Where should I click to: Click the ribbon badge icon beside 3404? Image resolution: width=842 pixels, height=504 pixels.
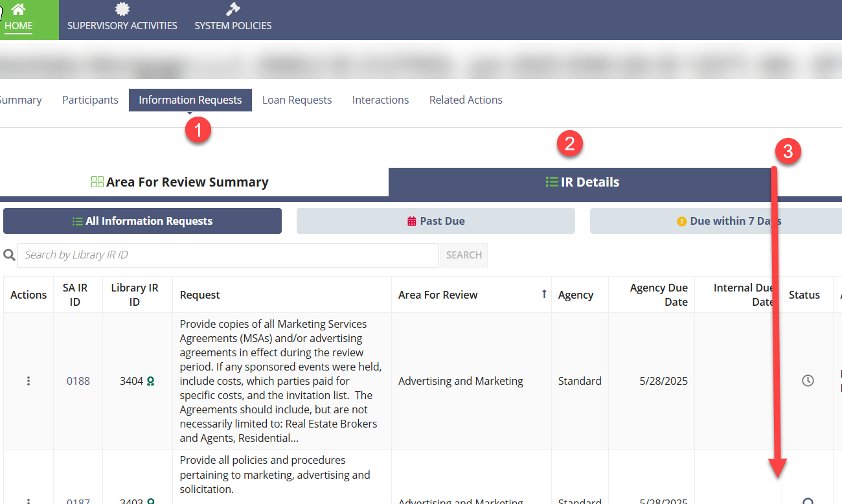[151, 382]
